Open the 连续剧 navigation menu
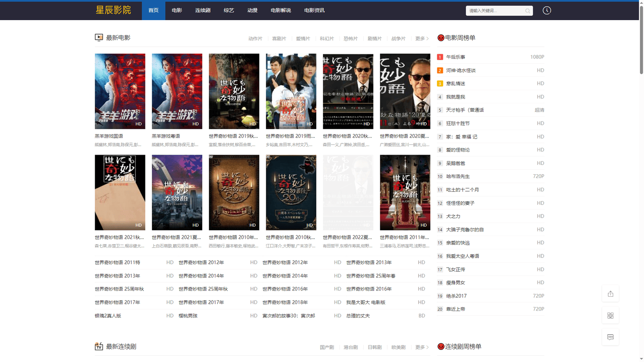 click(203, 10)
